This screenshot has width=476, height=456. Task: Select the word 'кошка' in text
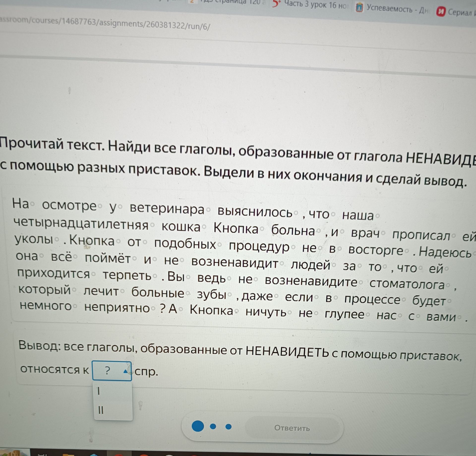pos(181,227)
